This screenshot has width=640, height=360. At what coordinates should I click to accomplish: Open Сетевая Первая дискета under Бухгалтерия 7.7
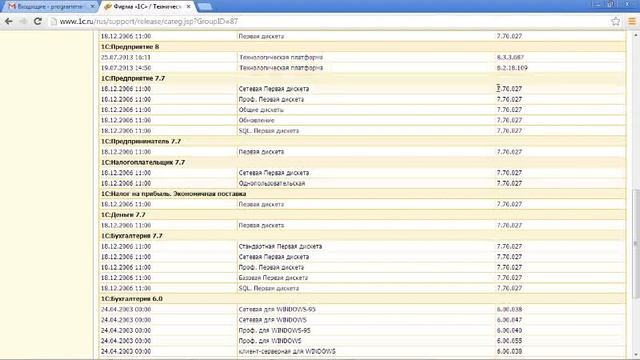pos(273,257)
